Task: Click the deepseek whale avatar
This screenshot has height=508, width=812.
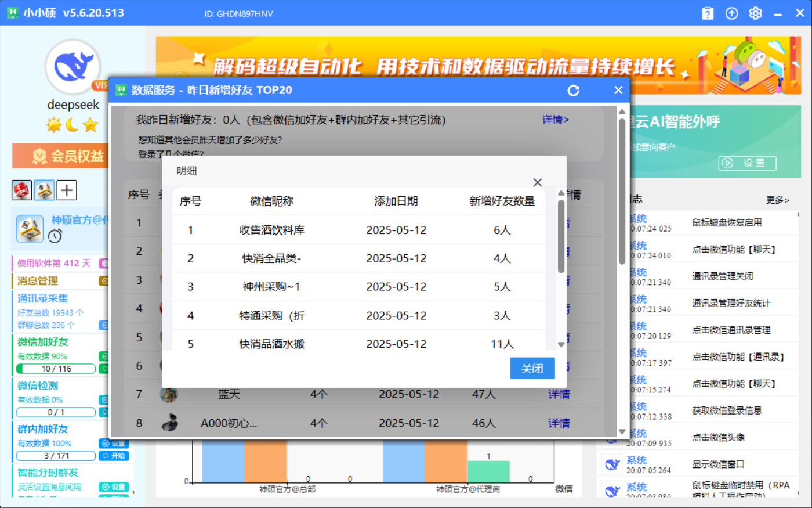Action: (x=73, y=67)
